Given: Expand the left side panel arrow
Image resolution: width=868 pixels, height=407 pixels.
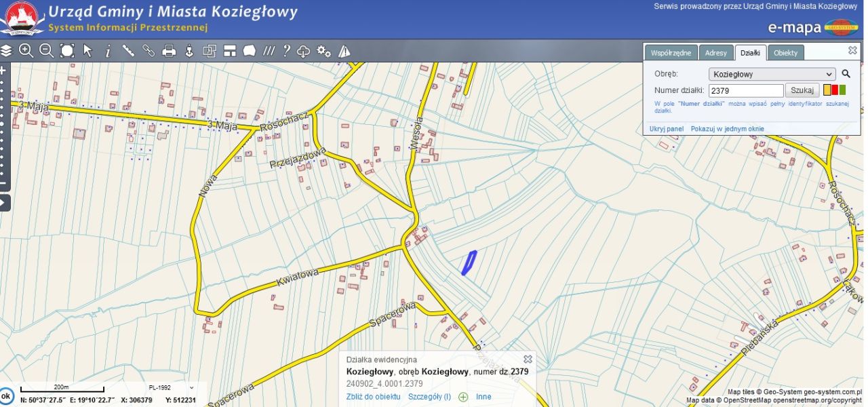Looking at the screenshot, I should (4, 203).
